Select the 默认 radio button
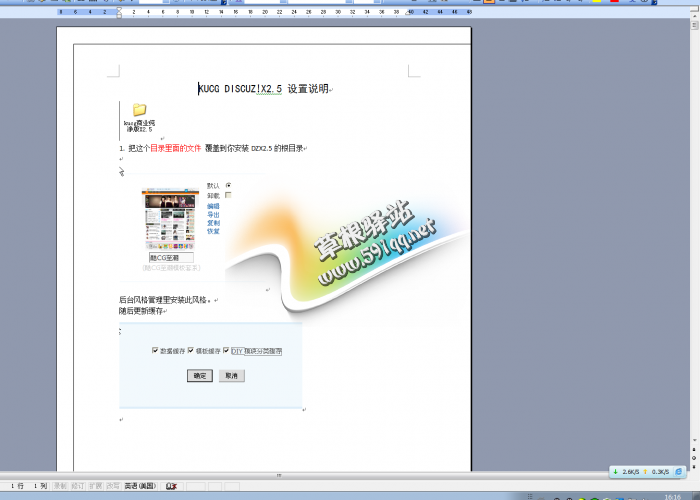The height and width of the screenshot is (500, 700). (x=229, y=185)
